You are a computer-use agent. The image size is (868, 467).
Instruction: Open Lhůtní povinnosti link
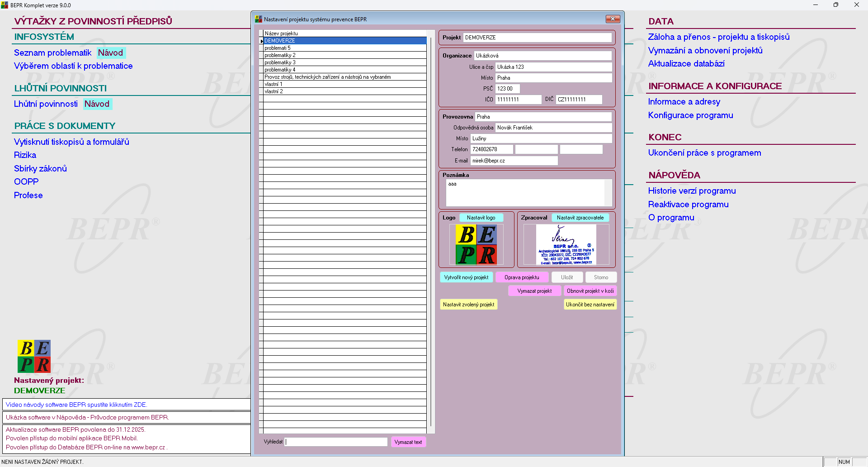46,104
